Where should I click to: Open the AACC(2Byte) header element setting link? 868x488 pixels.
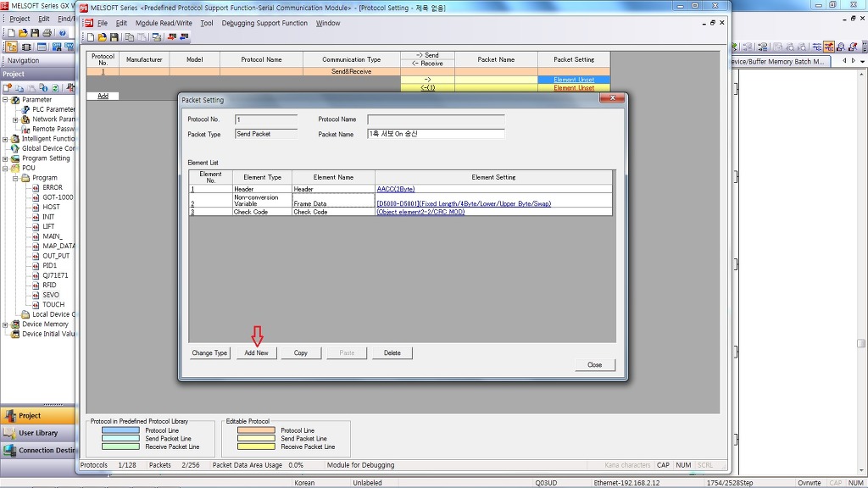tap(396, 189)
